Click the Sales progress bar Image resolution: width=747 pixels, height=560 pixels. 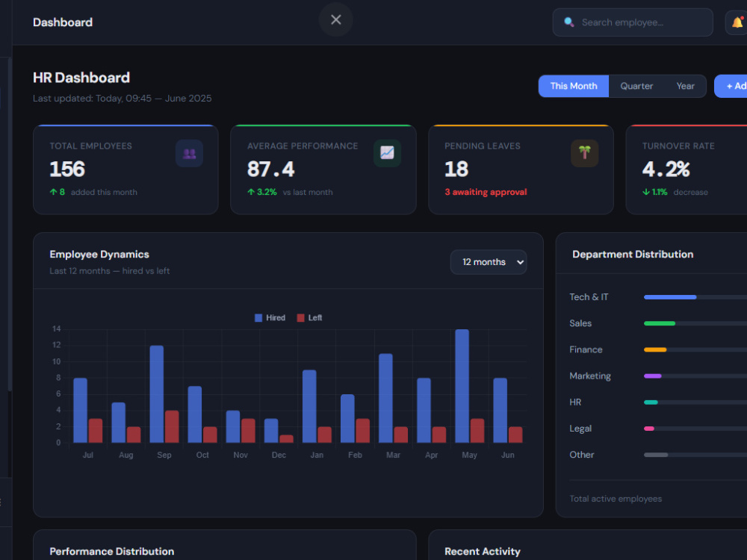point(695,323)
